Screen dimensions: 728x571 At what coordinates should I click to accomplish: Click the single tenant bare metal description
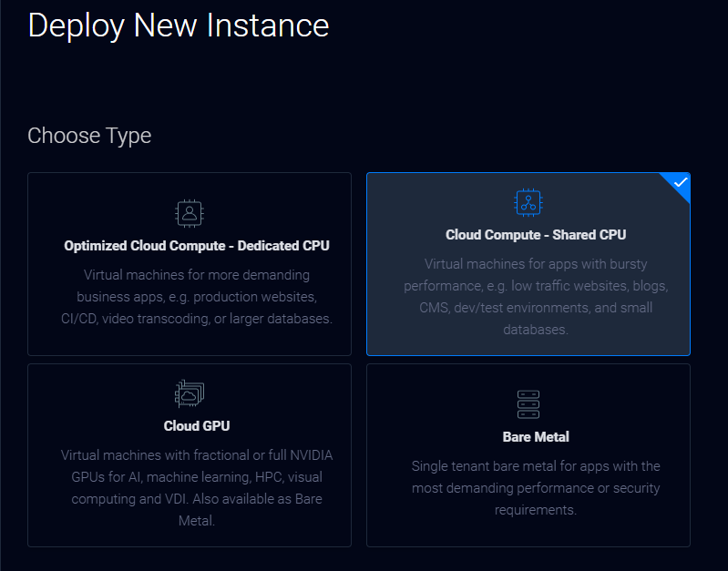coord(536,488)
